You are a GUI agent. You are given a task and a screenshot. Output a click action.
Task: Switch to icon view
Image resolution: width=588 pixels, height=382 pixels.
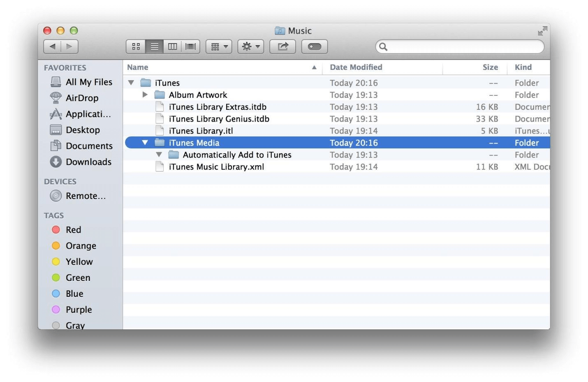click(x=136, y=46)
